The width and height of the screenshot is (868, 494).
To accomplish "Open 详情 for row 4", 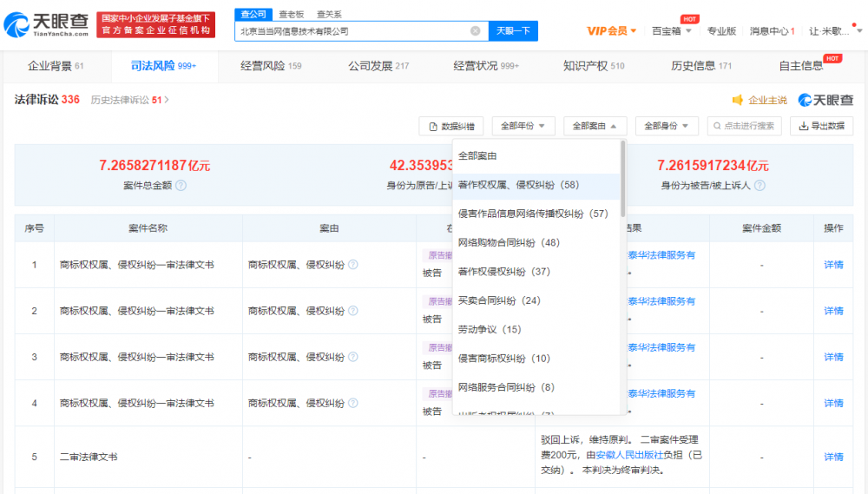I will [833, 403].
